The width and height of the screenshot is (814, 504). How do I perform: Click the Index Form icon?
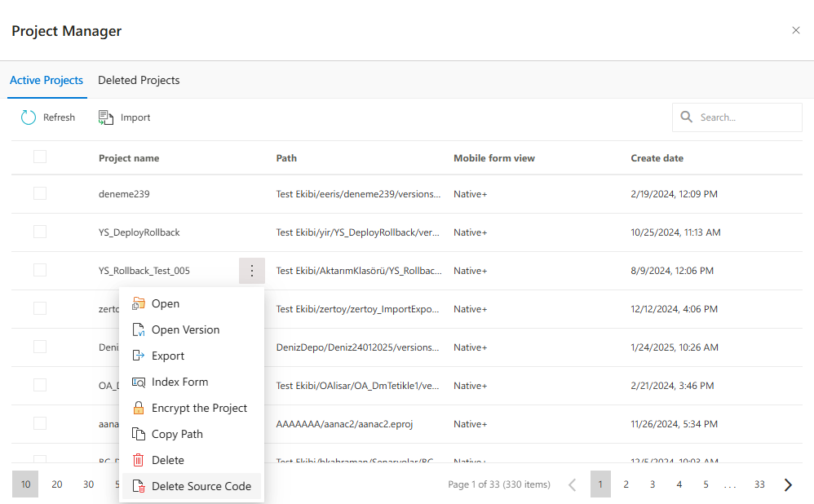[138, 382]
